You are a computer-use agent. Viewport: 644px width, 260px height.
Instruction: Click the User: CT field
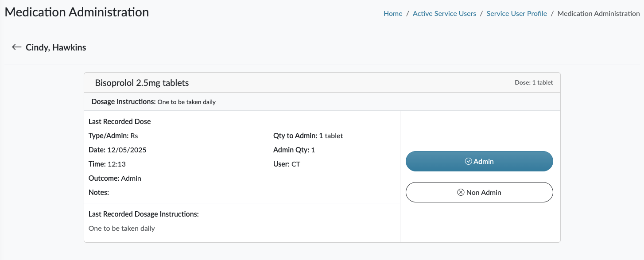coord(287,164)
